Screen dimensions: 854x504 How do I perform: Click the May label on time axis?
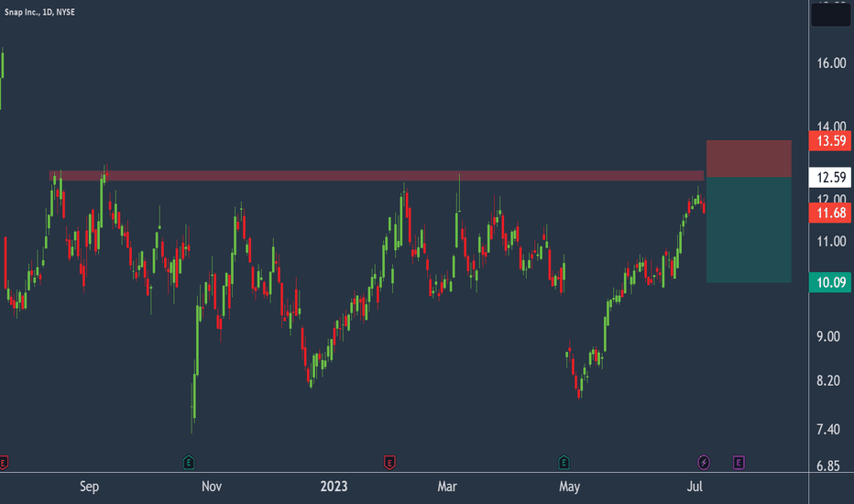[x=569, y=487]
